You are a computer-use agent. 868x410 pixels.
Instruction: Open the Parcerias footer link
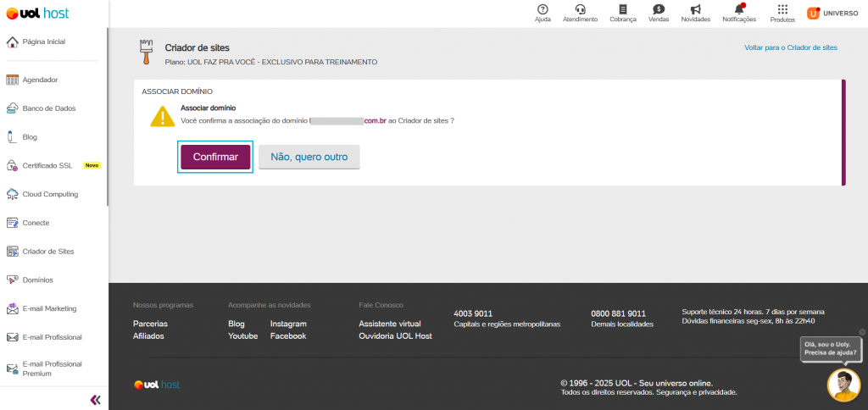(151, 324)
